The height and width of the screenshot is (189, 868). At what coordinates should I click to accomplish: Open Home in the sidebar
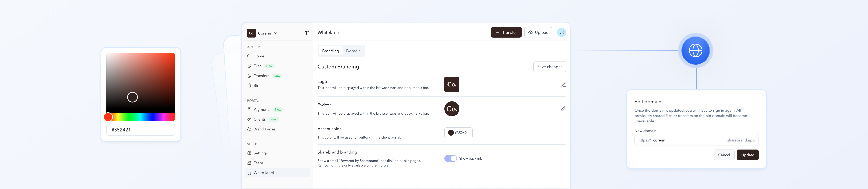[x=259, y=56]
